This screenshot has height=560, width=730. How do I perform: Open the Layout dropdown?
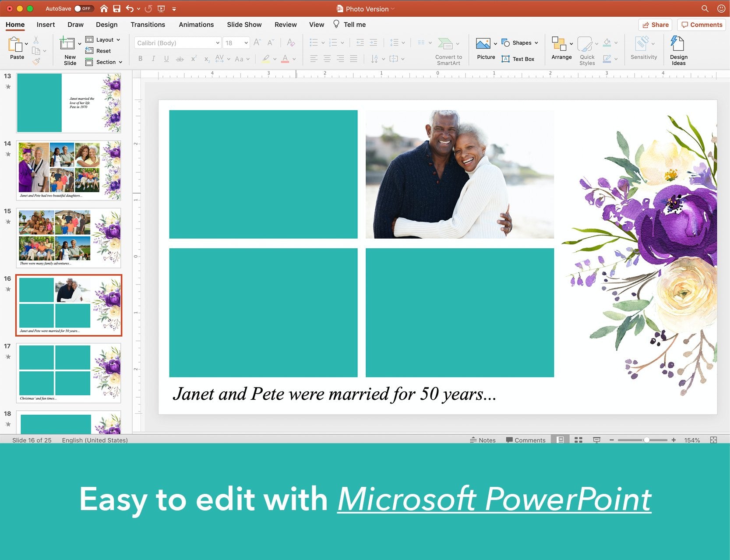click(103, 39)
